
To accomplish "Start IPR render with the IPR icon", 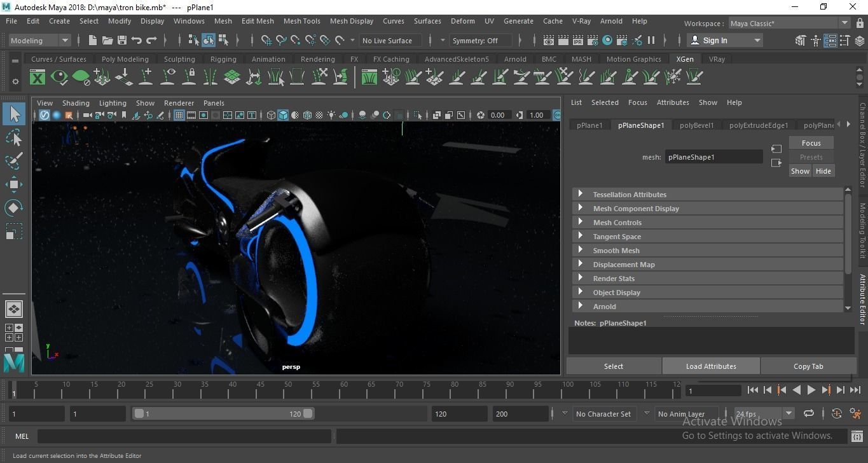I will point(578,40).
